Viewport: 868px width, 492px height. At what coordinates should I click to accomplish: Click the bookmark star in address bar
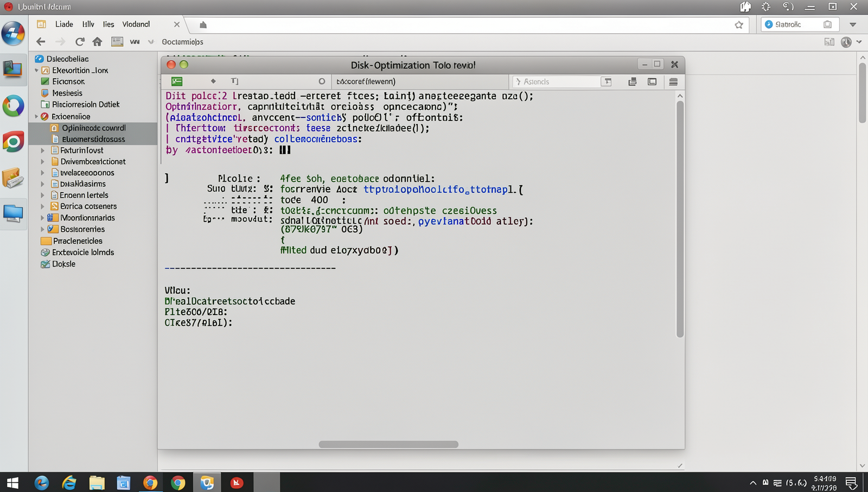pyautogui.click(x=739, y=25)
